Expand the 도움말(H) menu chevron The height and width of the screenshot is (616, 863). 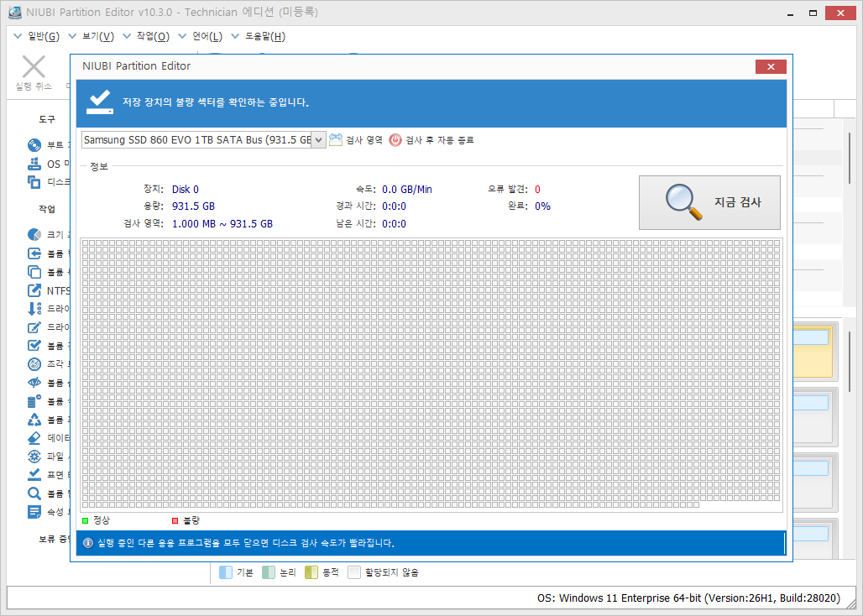click(236, 37)
